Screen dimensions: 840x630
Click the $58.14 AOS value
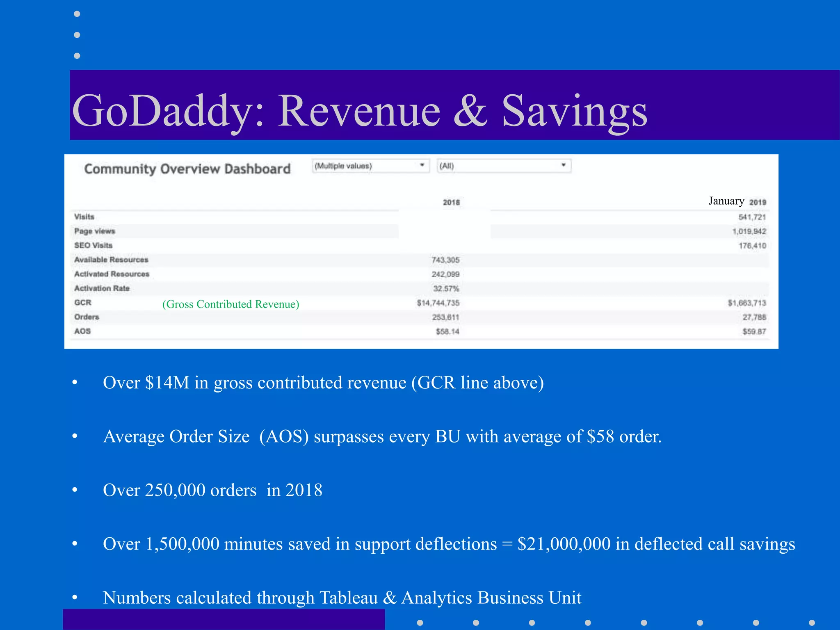[447, 332]
